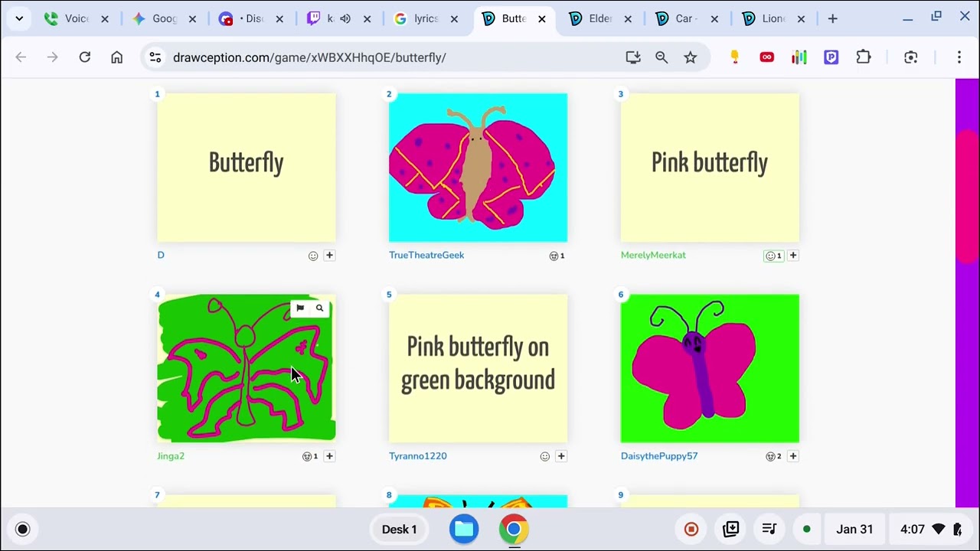
Task: Install app icon in address bar
Action: click(633, 57)
